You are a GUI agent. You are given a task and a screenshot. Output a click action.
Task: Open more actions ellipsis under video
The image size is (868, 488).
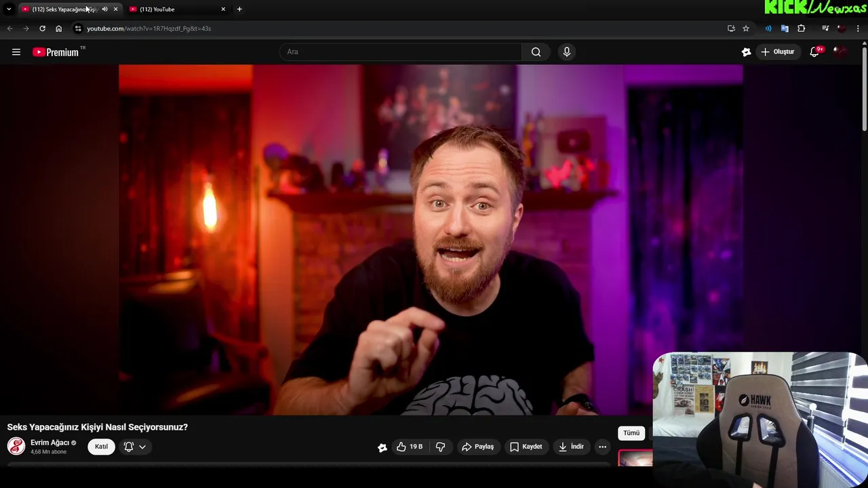coord(602,447)
